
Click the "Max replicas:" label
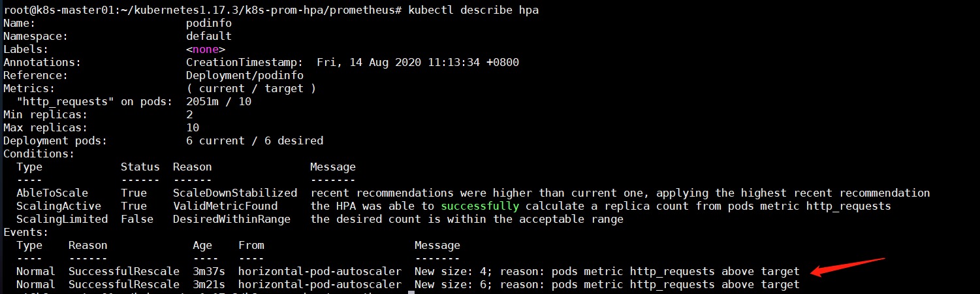click(x=46, y=127)
